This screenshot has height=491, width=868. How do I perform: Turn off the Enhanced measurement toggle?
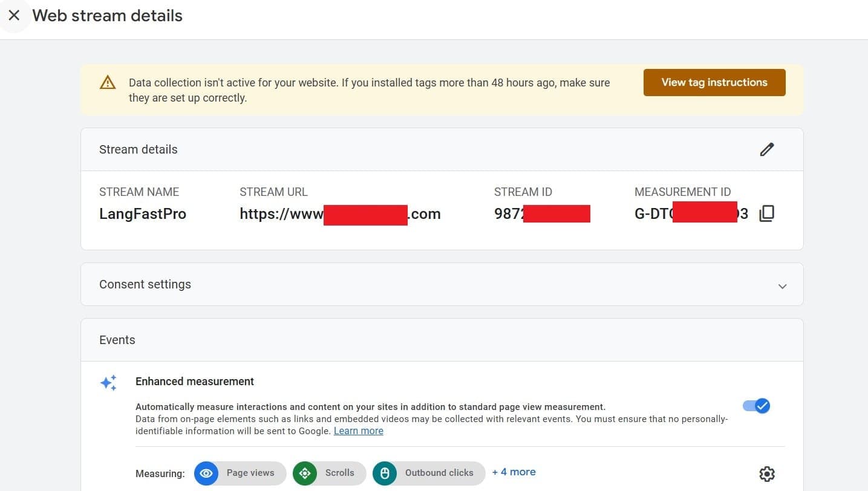757,406
